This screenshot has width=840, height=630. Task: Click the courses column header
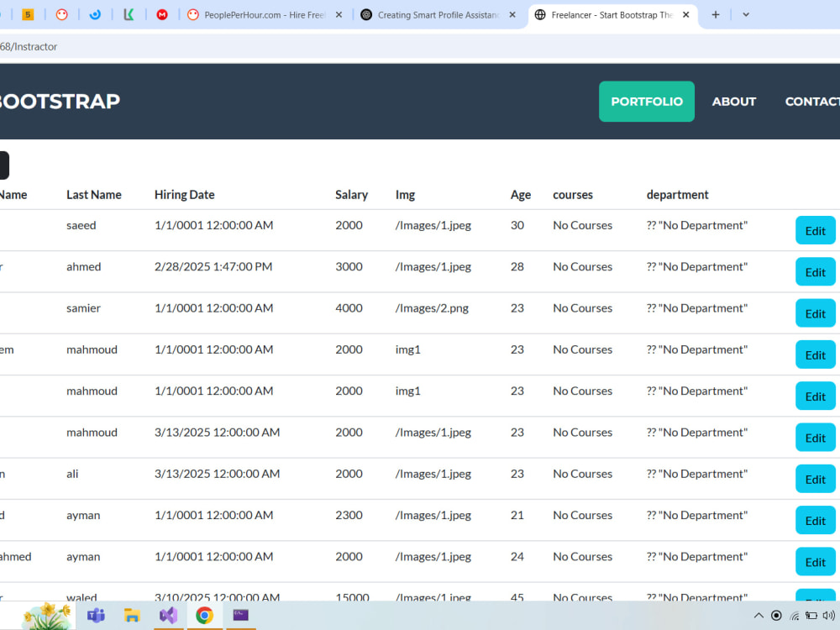click(573, 195)
